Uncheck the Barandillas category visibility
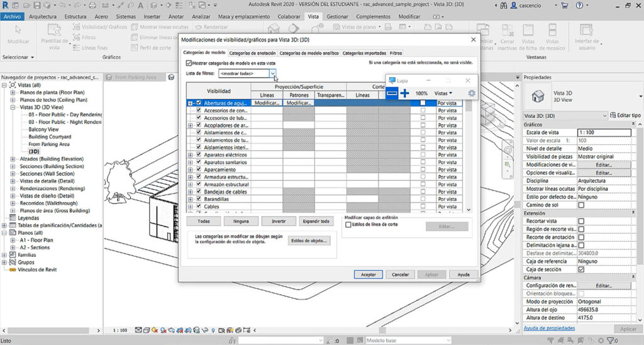 [x=199, y=198]
